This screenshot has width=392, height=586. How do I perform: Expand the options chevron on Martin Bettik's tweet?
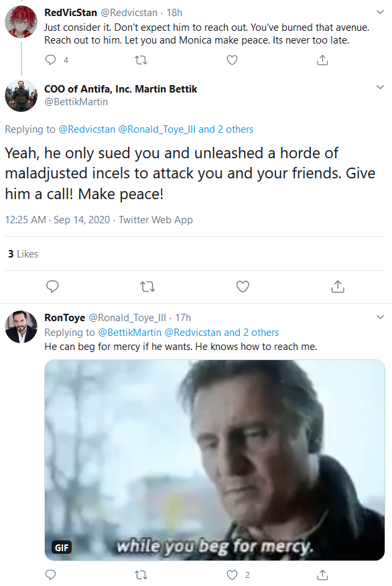click(x=380, y=87)
